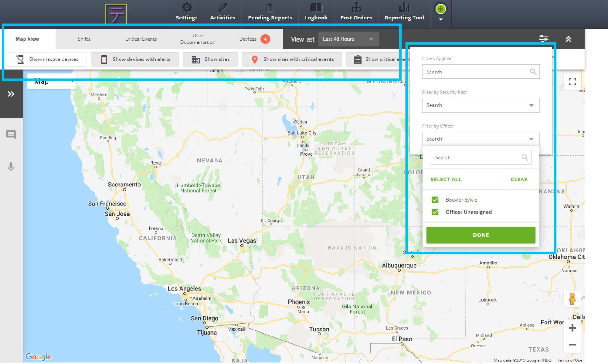
Task: Click the app logo in header
Action: [x=116, y=14]
